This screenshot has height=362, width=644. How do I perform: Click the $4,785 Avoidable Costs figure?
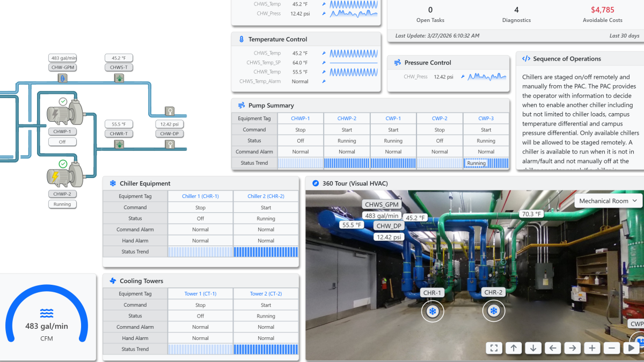[602, 10]
